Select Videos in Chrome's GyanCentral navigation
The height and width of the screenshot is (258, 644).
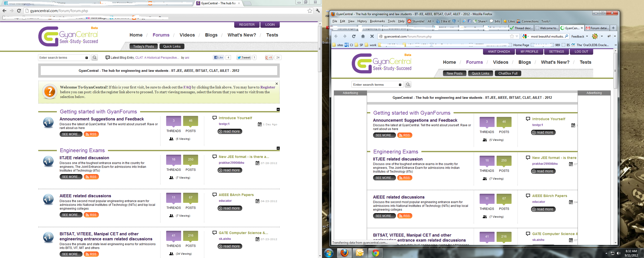pyautogui.click(x=187, y=35)
